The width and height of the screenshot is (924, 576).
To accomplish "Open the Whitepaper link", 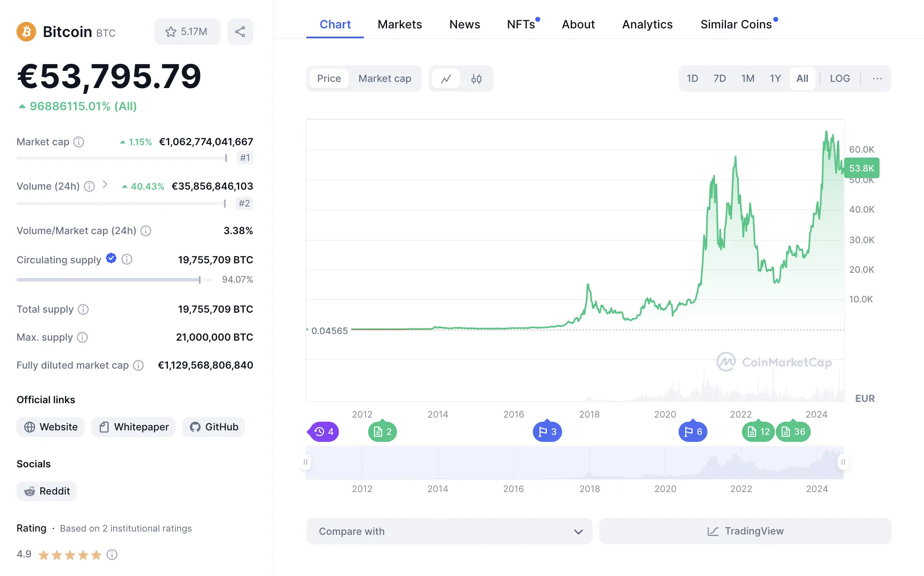I will click(x=133, y=427).
